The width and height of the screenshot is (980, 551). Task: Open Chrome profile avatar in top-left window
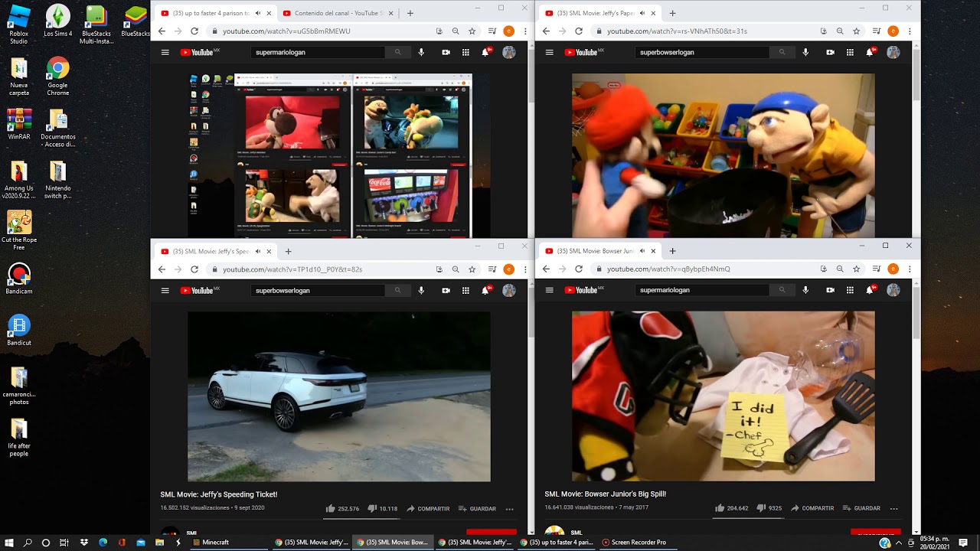(x=508, y=31)
